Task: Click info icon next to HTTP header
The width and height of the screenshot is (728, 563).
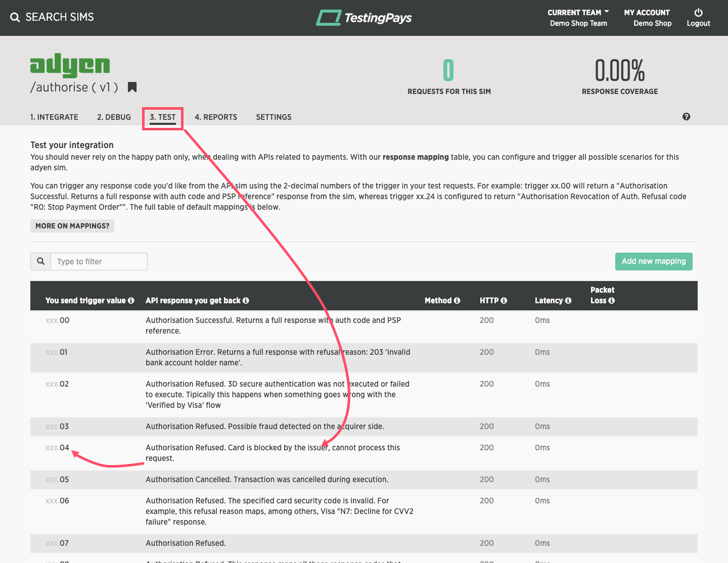Action: click(504, 300)
